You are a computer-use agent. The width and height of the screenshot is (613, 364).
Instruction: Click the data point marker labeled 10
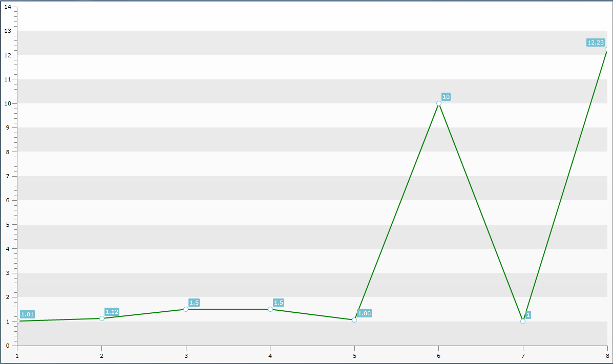coord(439,103)
